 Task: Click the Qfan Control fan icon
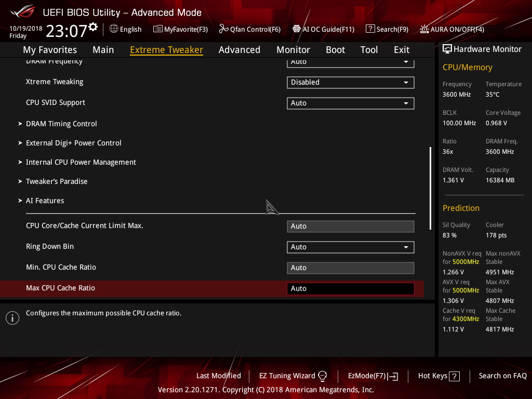223,29
